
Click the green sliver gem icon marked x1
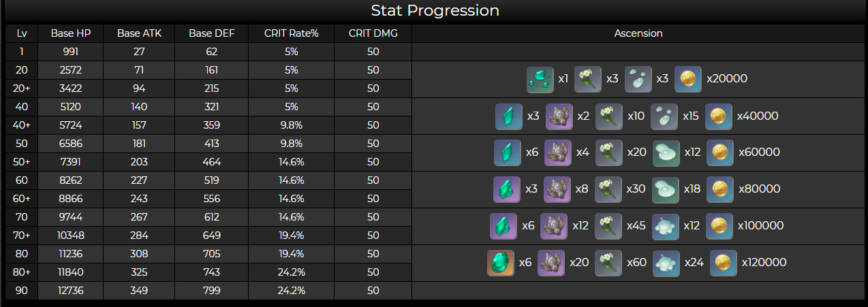coord(540,79)
